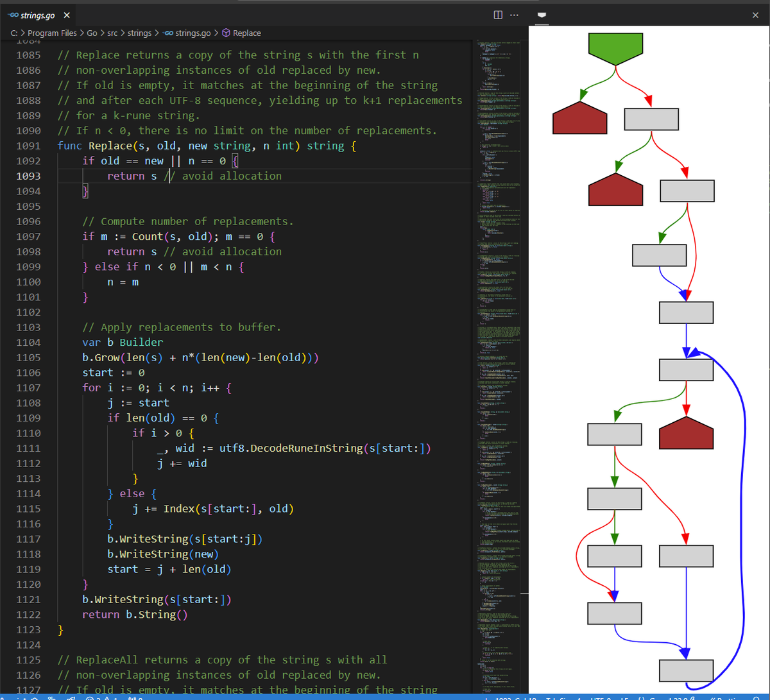Image resolution: width=770 pixels, height=700 pixels.
Task: Click 'utf8.DecodeRuneInString' on line 1111
Action: [x=291, y=448]
